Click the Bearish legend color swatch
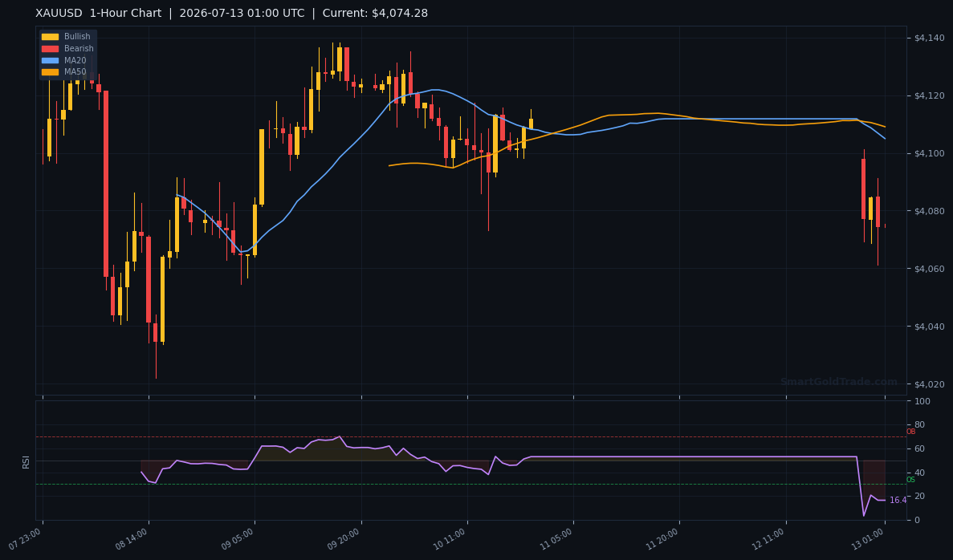This screenshot has height=560, width=953. (x=50, y=49)
